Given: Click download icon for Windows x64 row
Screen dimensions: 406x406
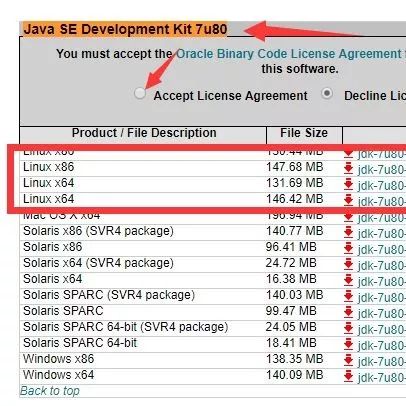Looking at the screenshot, I should click(348, 376).
